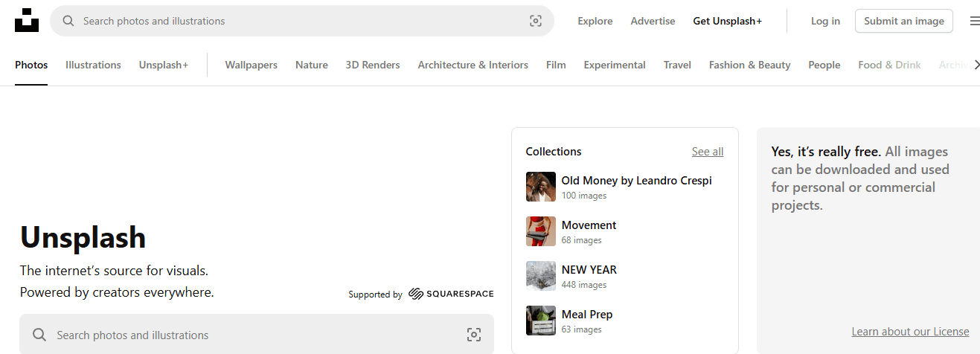The height and width of the screenshot is (354, 980).
Task: Click Learn about our License link
Action: [910, 332]
